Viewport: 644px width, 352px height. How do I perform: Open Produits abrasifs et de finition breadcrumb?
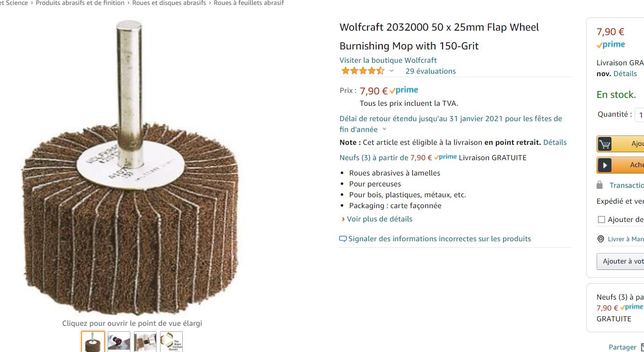click(x=80, y=3)
